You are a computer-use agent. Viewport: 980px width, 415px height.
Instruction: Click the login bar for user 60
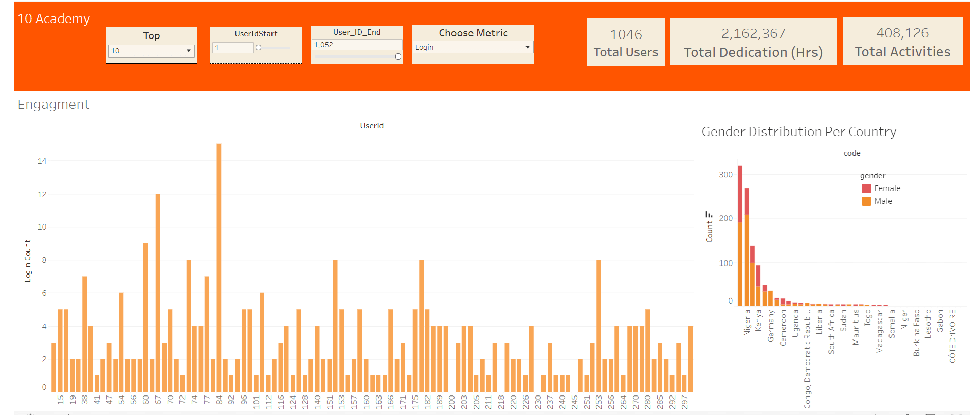[x=146, y=317]
